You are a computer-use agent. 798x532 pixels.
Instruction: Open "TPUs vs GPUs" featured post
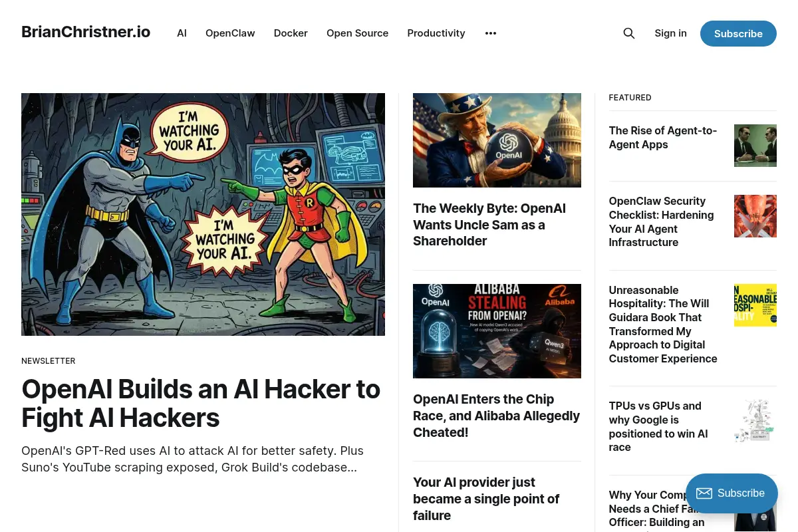point(658,426)
